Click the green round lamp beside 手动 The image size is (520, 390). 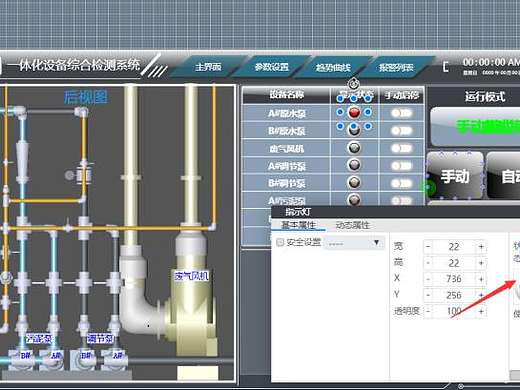coord(430,187)
